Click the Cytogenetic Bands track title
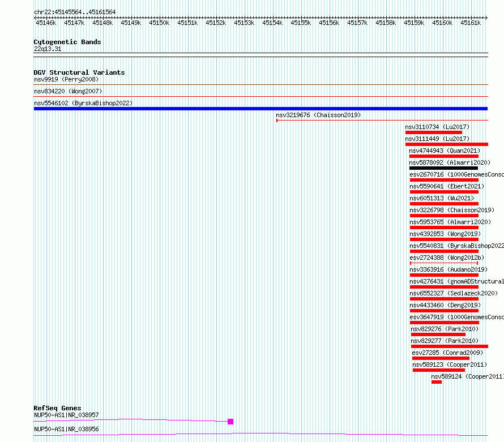This screenshot has height=442, width=504. click(x=67, y=42)
